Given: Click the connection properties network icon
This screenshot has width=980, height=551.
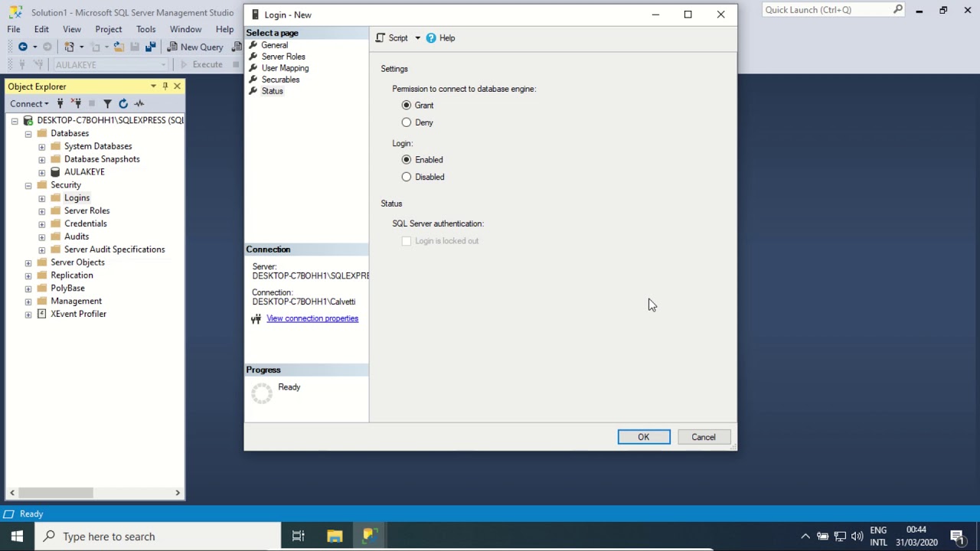Looking at the screenshot, I should pos(256,318).
